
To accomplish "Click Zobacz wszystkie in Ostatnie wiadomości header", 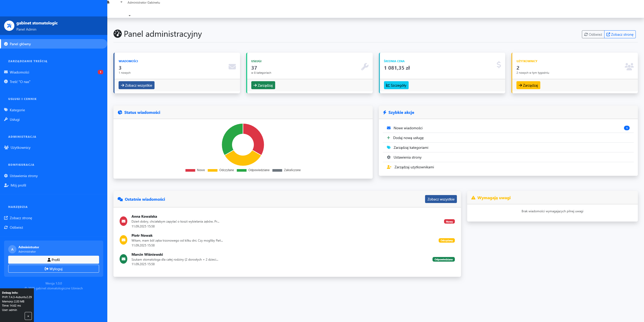I will click(x=441, y=199).
